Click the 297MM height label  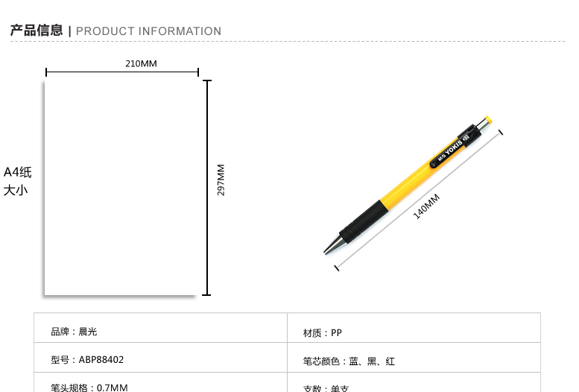coord(221,180)
